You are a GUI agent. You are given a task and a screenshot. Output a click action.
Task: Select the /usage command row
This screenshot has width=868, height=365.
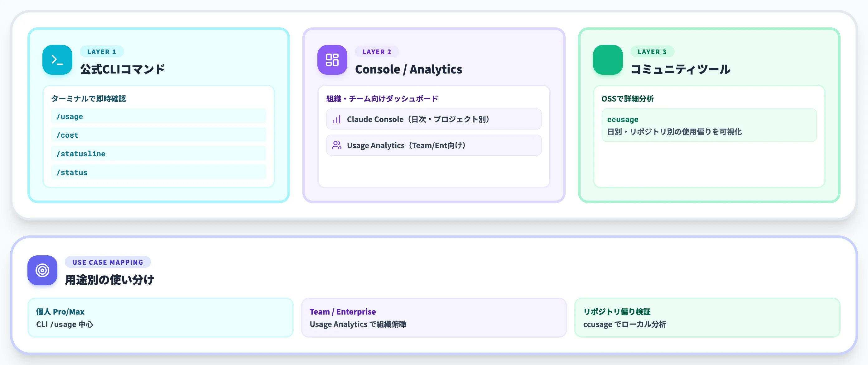(158, 116)
